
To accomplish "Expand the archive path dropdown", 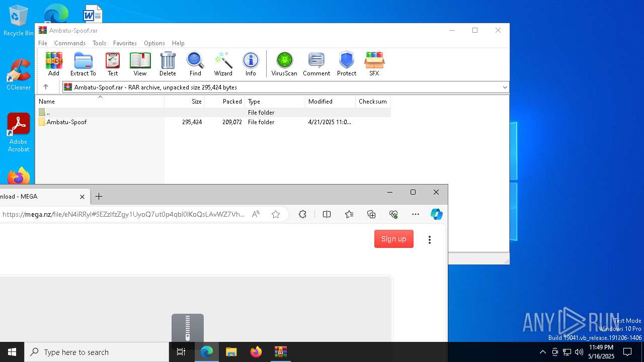I will [x=505, y=87].
